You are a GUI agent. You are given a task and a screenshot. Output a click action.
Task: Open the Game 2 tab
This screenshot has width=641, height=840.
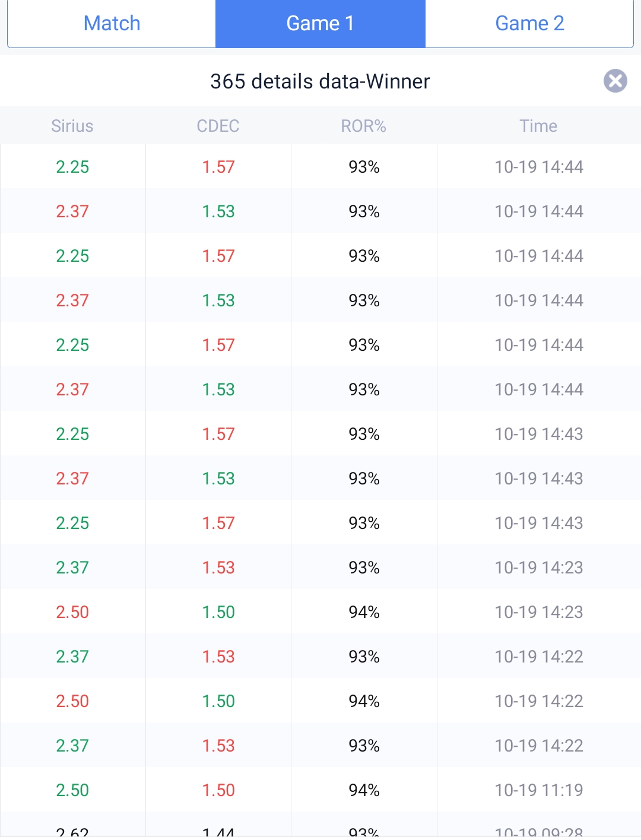[529, 24]
